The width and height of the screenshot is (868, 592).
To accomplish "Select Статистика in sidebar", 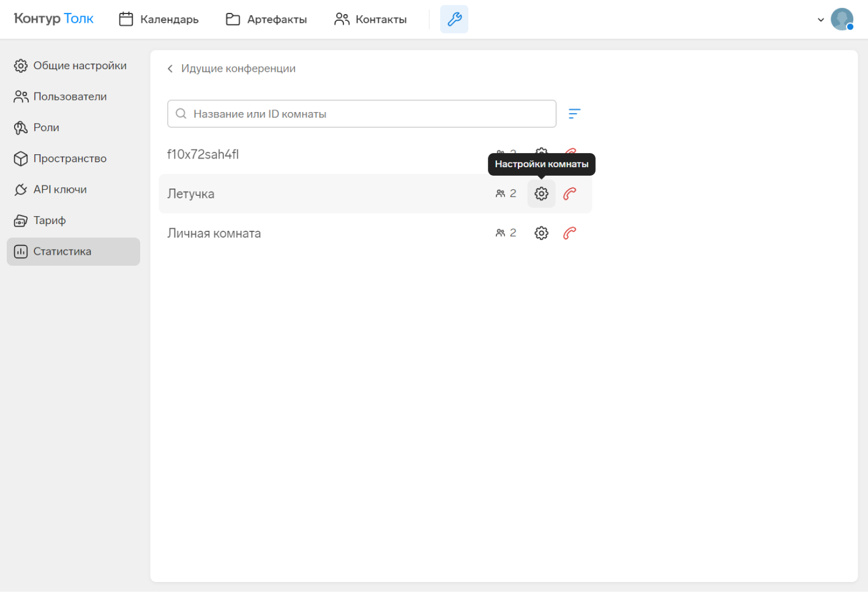I will tap(73, 252).
